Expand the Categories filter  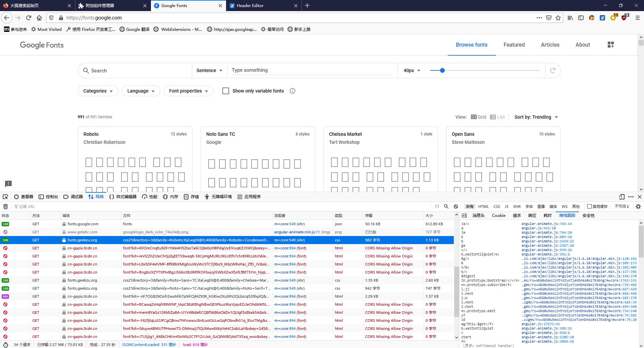click(98, 91)
